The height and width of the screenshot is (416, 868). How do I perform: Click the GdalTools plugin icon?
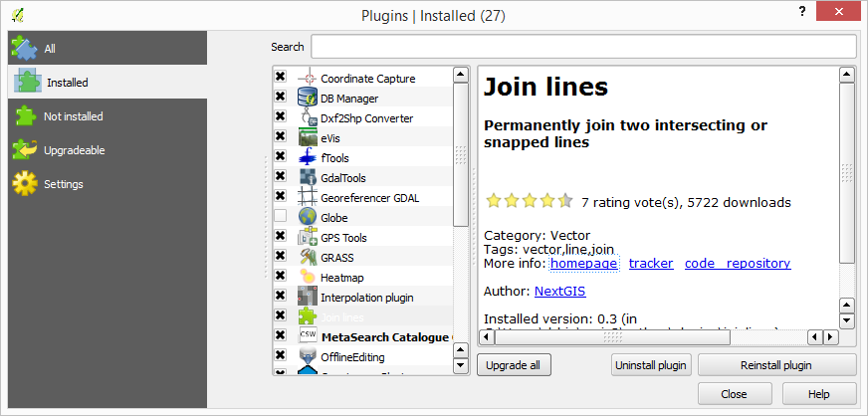point(308,177)
